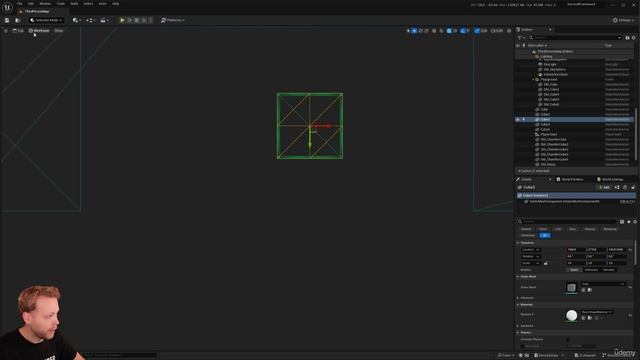Toggle rotation snapping in the viewport
The width and height of the screenshot is (640, 360).
(x=463, y=31)
